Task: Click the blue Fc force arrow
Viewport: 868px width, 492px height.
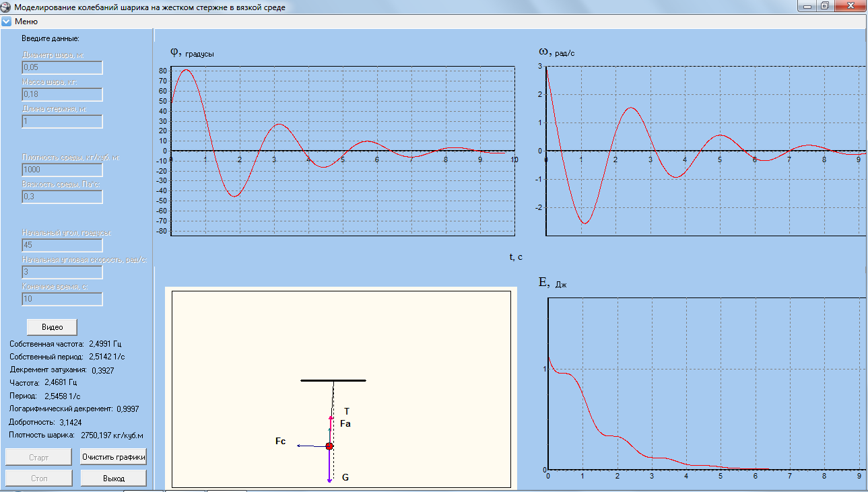Action: (310, 446)
